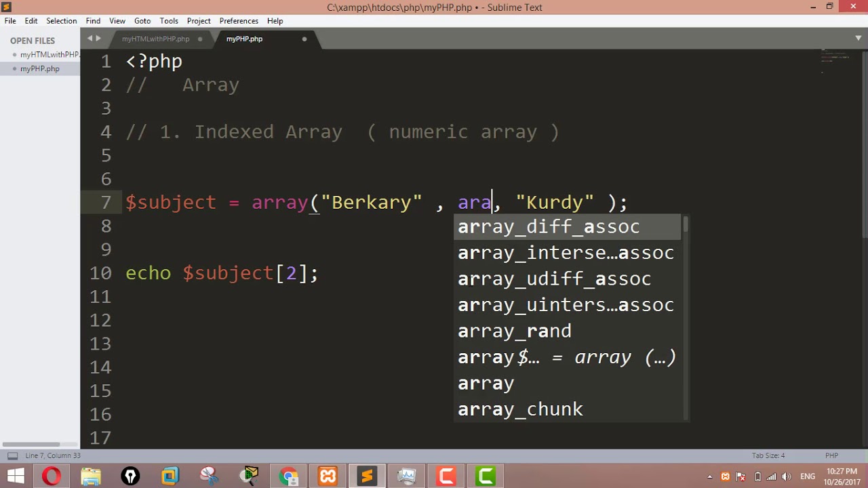The image size is (868, 488).
Task: Click the code minimap preview
Action: click(x=835, y=61)
